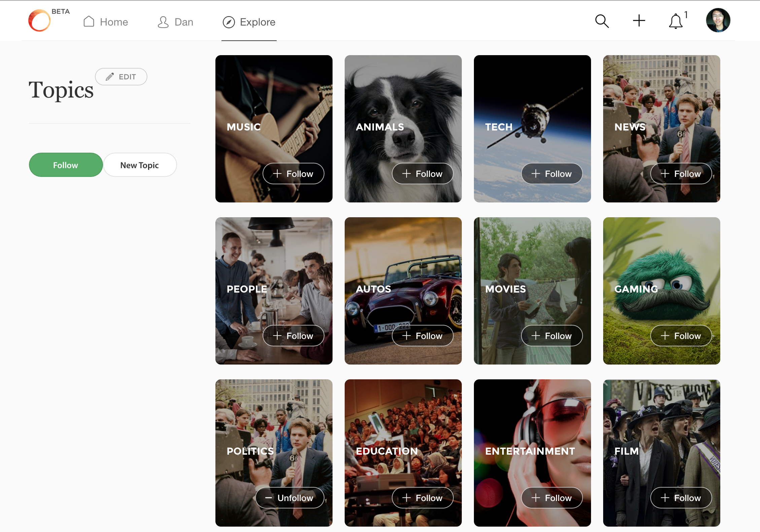The image size is (760, 532).
Task: Follow the Gaming topic
Action: (x=681, y=336)
